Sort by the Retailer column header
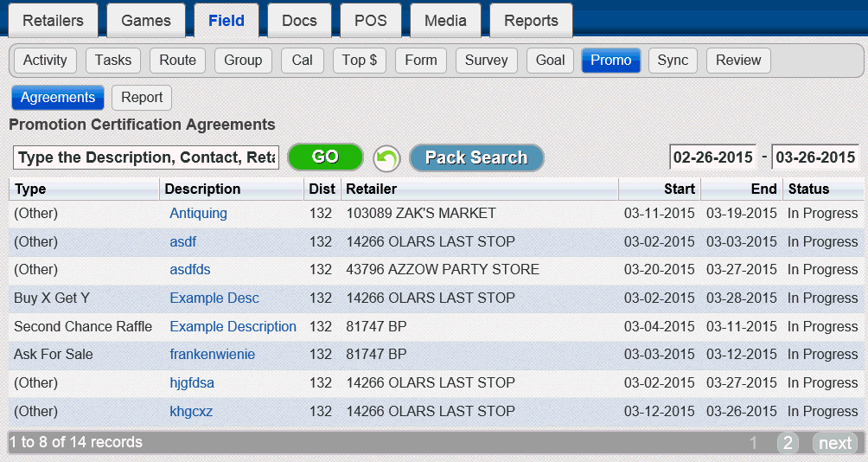Image resolution: width=868 pixels, height=462 pixels. click(480, 189)
